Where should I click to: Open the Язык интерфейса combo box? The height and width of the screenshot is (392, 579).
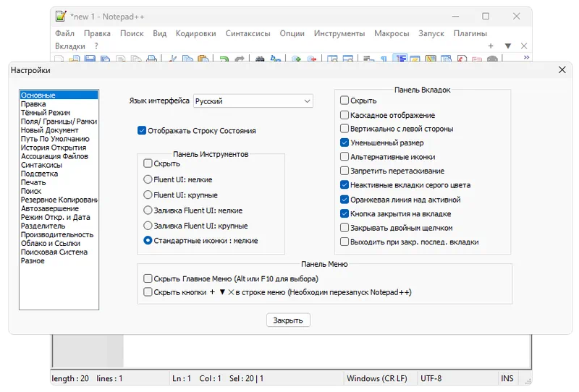click(253, 101)
